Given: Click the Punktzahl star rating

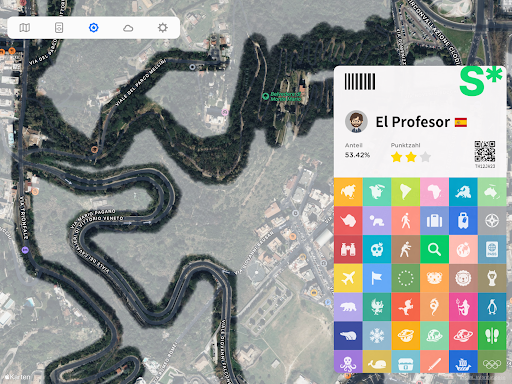Looking at the screenshot, I should click(411, 157).
